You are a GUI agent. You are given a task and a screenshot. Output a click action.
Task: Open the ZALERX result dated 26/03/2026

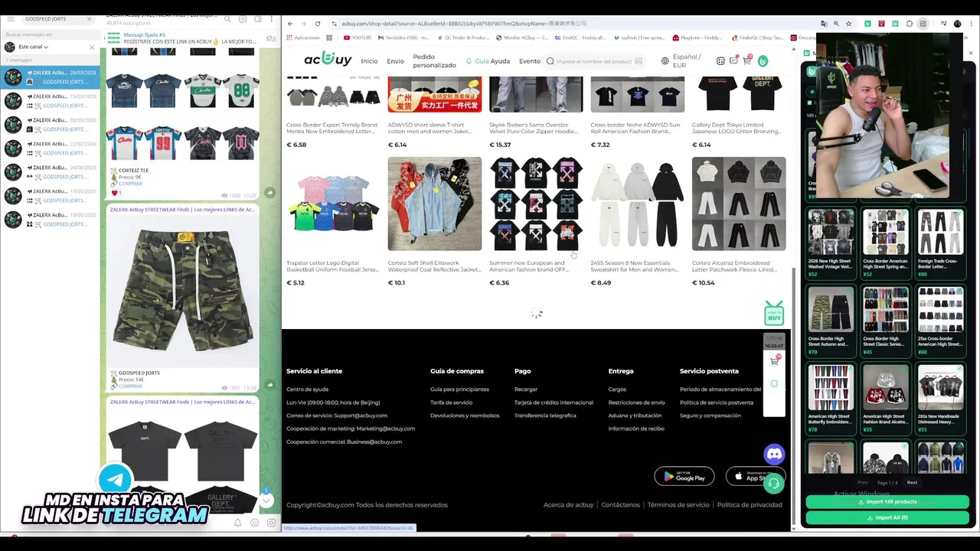pyautogui.click(x=51, y=77)
